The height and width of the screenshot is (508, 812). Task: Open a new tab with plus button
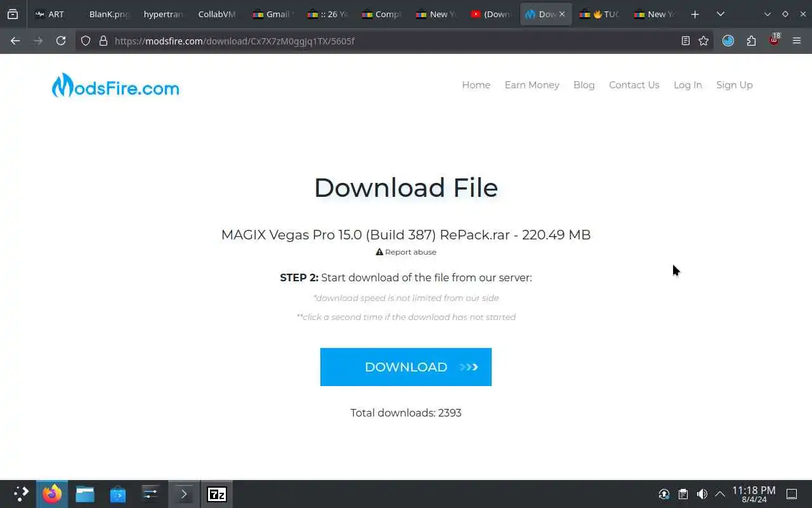pos(695,14)
